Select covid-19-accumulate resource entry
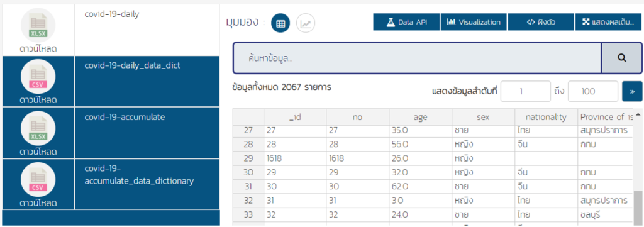The width and height of the screenshot is (644, 227). click(x=125, y=117)
